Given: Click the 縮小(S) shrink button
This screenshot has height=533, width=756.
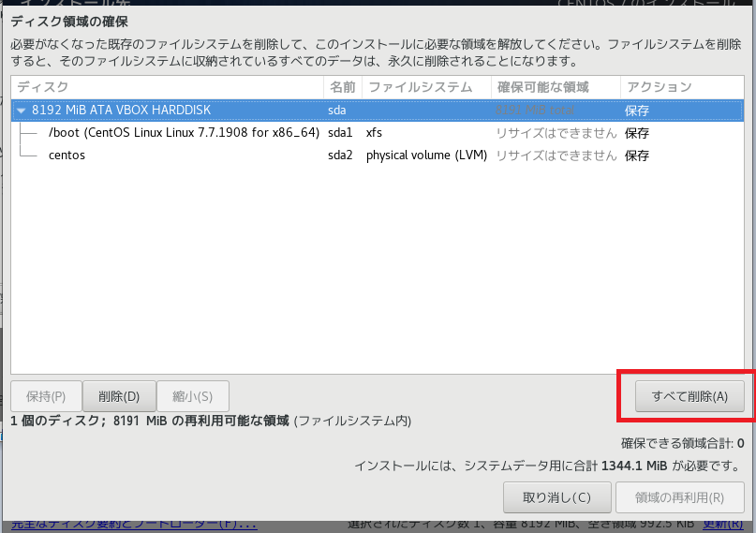Looking at the screenshot, I should tap(193, 395).
